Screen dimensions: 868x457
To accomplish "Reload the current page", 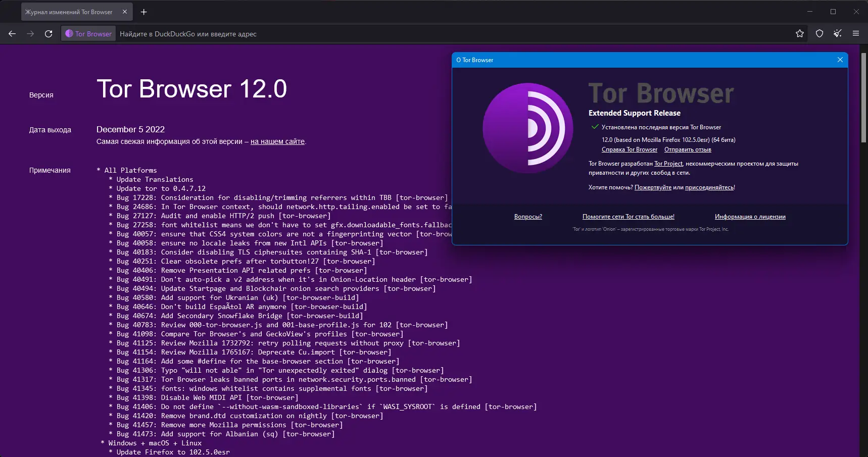I will click(49, 34).
